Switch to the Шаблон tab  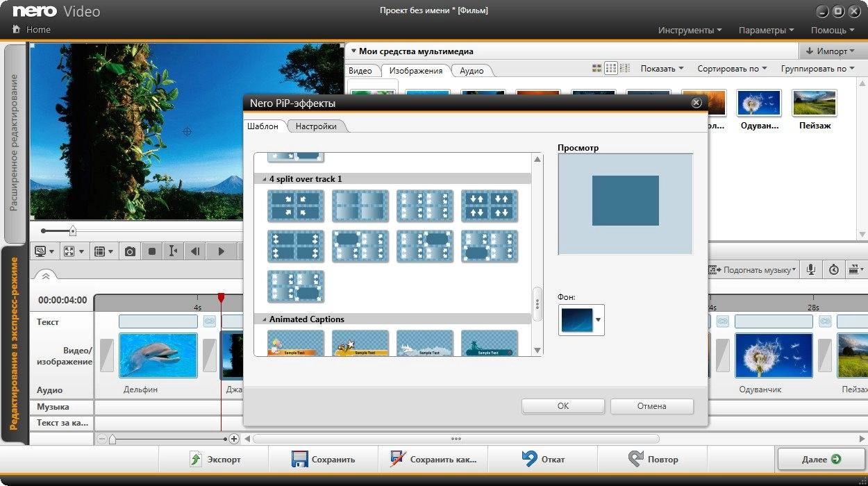coord(263,126)
